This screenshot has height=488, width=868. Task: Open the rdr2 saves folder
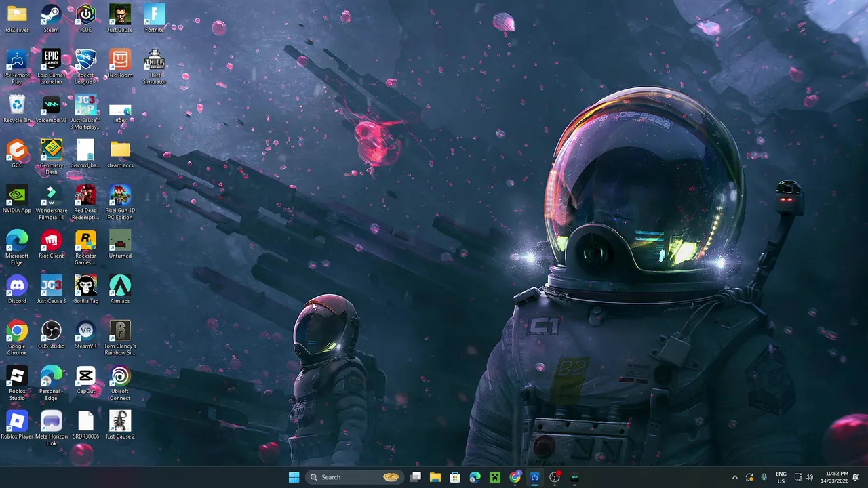coord(17,19)
